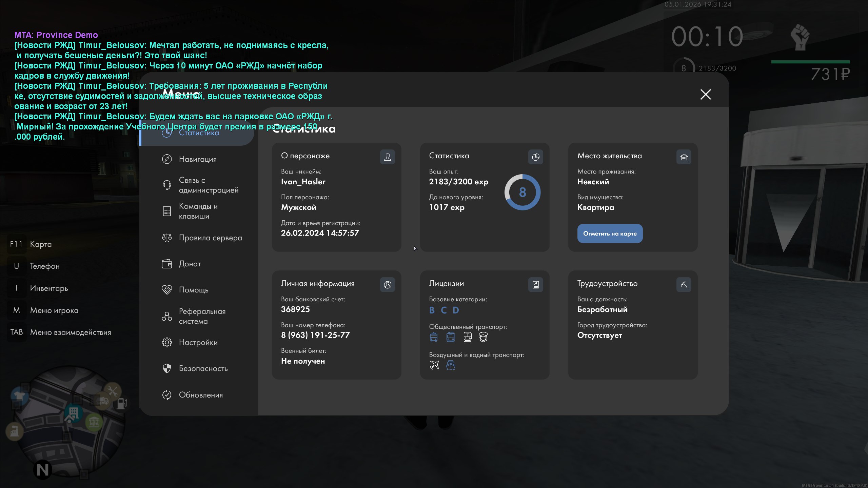
Task: Click the first bus license icon
Action: [434, 337]
